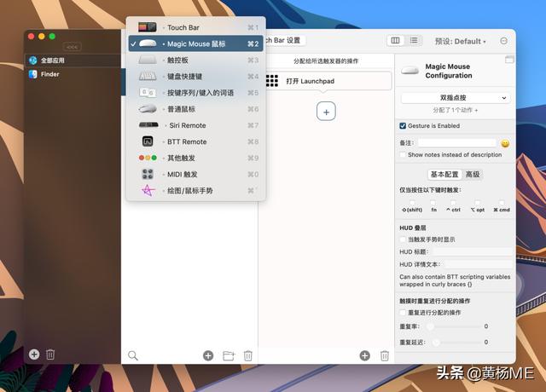The height and width of the screenshot is (392, 546).
Task: Select the 打开 Launchpad action row
Action: click(x=328, y=81)
